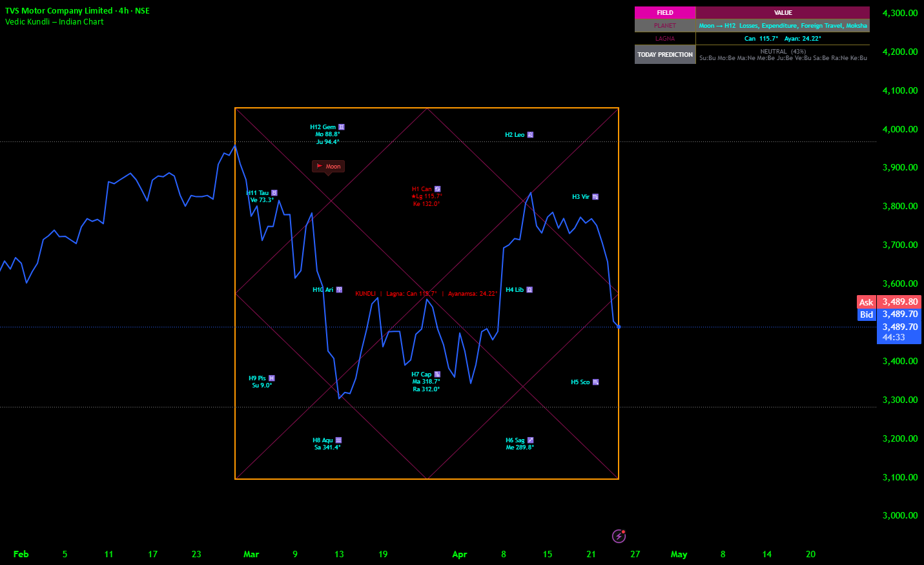Click the blue Bid price label

(x=866, y=314)
